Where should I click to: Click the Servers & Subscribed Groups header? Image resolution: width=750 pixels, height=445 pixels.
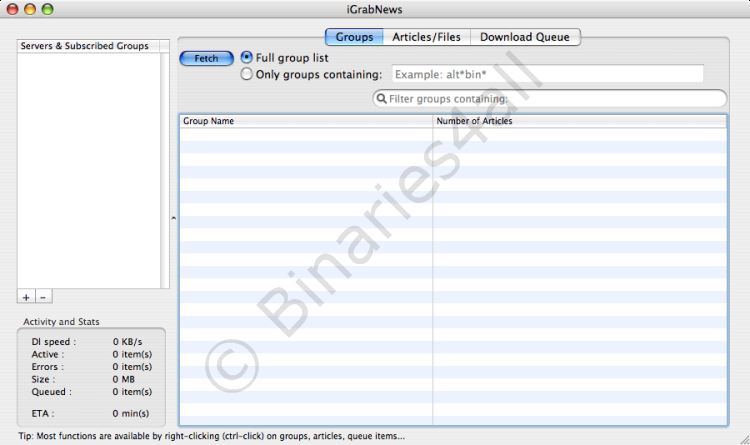click(88, 46)
